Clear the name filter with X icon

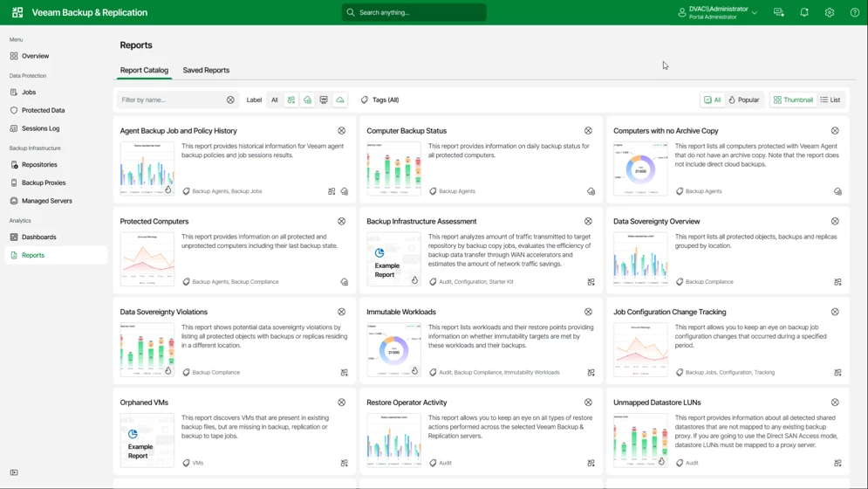(x=230, y=100)
